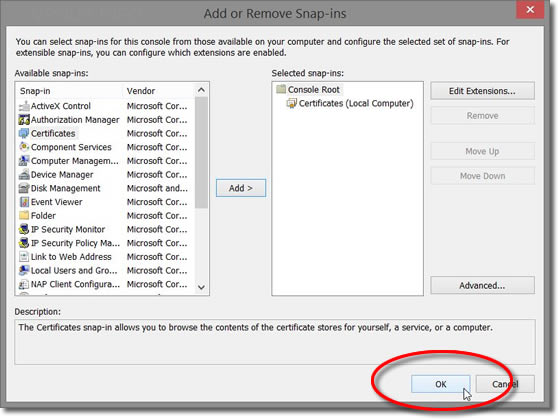Click the Local Users and Groups icon

click(x=24, y=270)
